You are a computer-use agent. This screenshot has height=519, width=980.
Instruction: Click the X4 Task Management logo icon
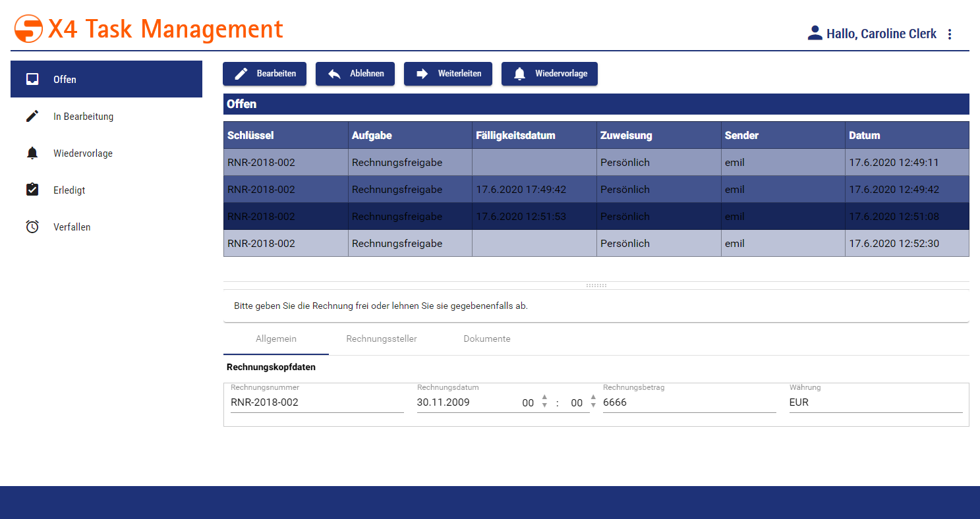tap(28, 30)
